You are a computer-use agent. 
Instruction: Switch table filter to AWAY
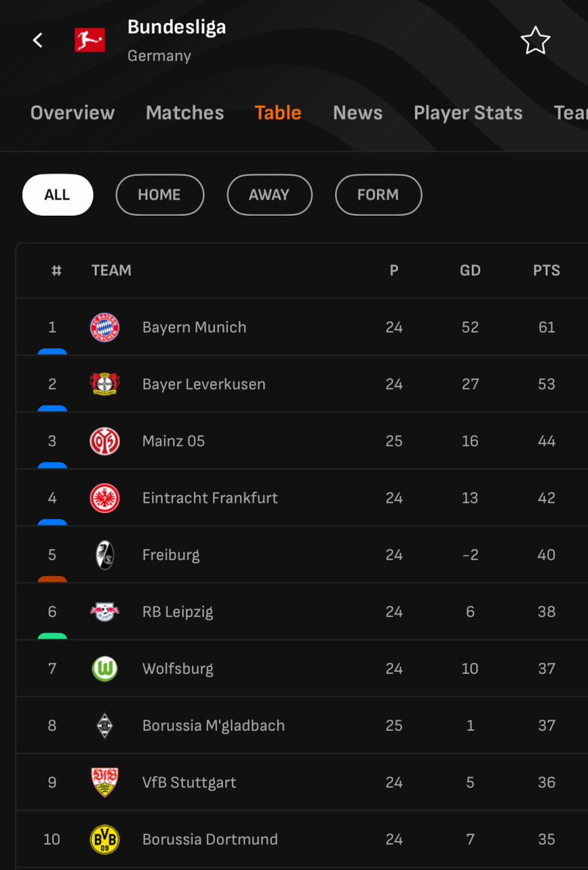point(269,194)
